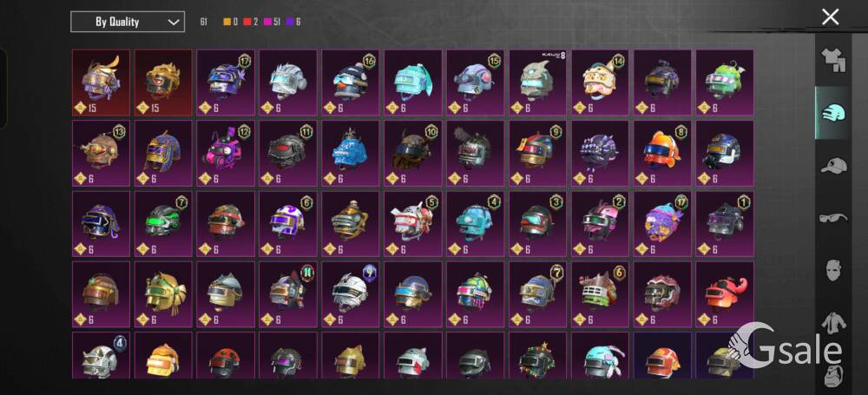Select the first red-tier samurai helmet worth 15
The height and width of the screenshot is (395, 868).
[102, 82]
